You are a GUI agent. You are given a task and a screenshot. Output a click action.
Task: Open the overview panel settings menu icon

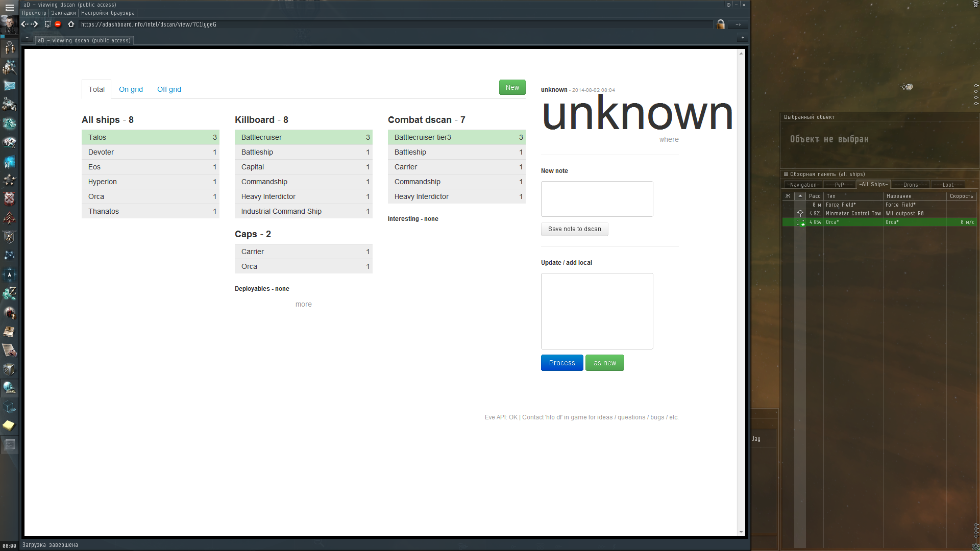(786, 174)
